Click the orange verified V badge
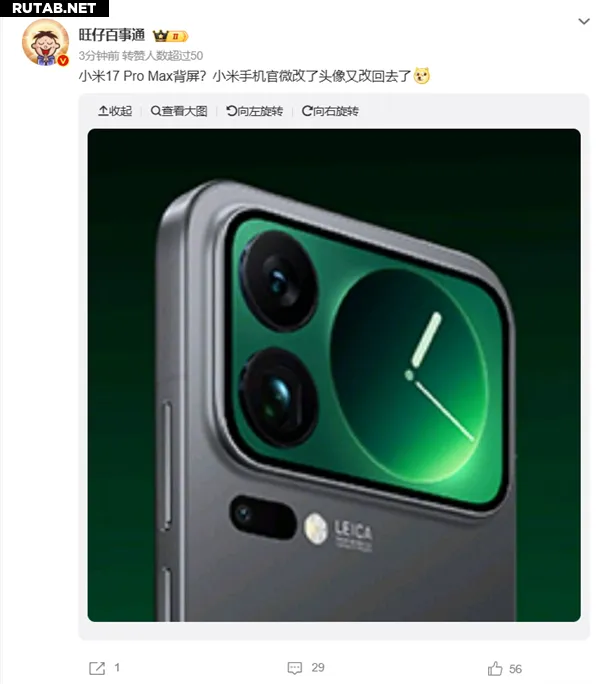This screenshot has height=684, width=600. point(63,61)
